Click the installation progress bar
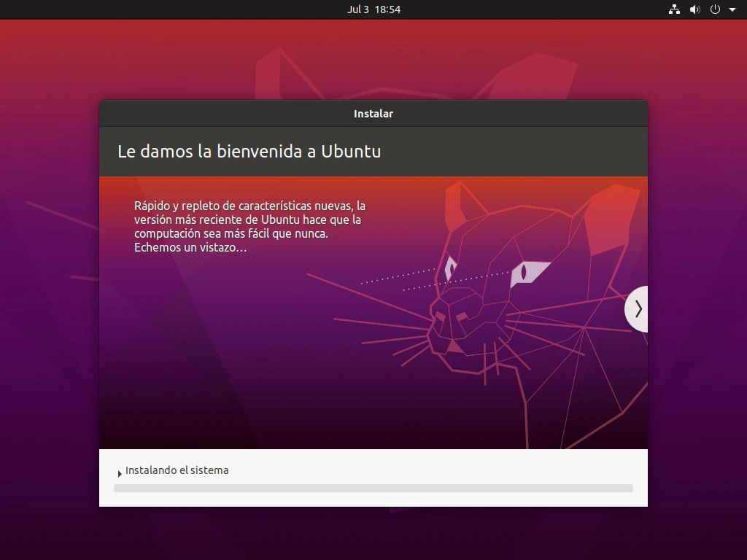Image resolution: width=747 pixels, height=560 pixels. (x=373, y=488)
